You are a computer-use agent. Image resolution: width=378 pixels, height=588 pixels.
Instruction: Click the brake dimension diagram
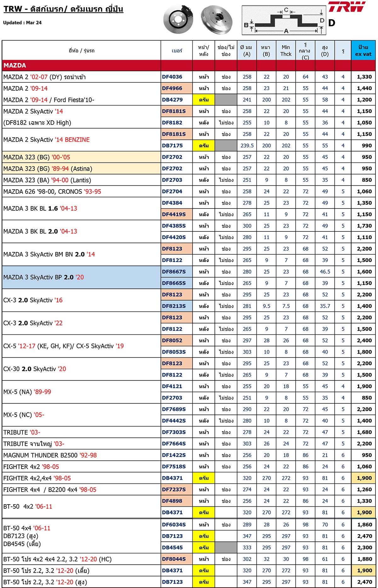pyautogui.click(x=284, y=20)
